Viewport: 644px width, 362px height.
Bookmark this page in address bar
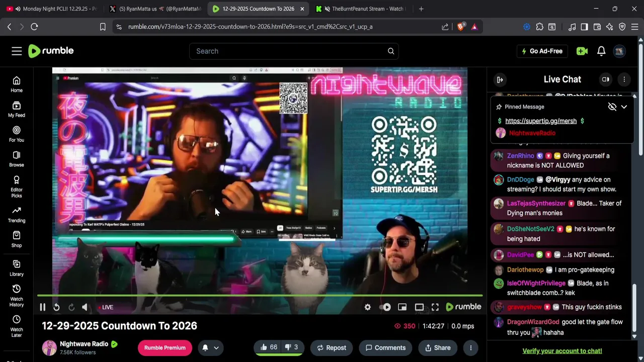click(103, 27)
